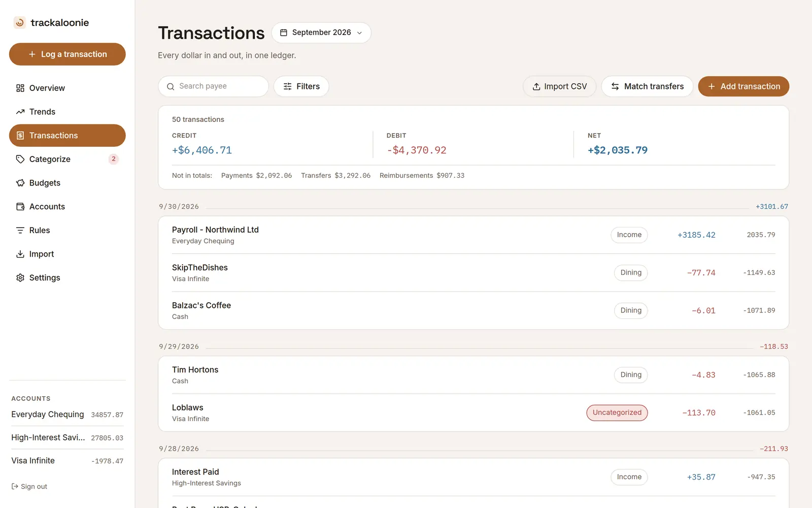Open the Payroll - Northwind Ltd transaction
This screenshot has width=812, height=508.
pos(473,235)
